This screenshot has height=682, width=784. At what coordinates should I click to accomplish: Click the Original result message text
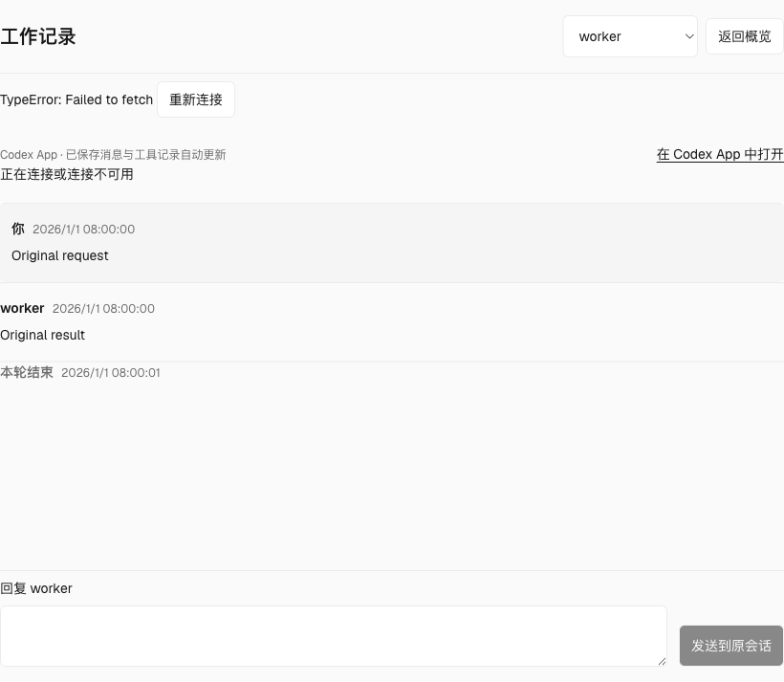[x=42, y=335]
